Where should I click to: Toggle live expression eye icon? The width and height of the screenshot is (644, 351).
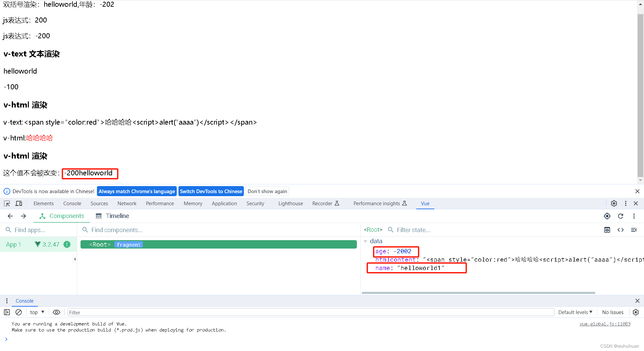pyautogui.click(x=56, y=312)
